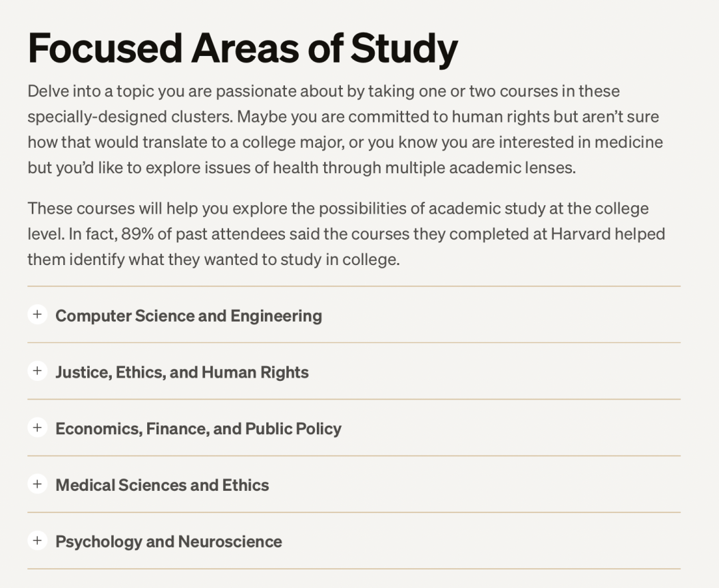Click the plus icon beside Psychology and Neuroscience
Viewport: 719px width, 588px height.
pos(37,541)
